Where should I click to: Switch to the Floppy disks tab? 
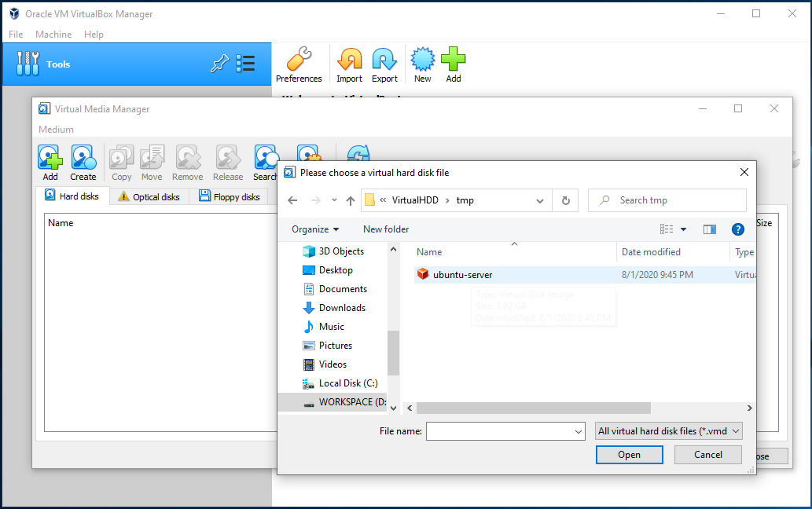pyautogui.click(x=230, y=197)
